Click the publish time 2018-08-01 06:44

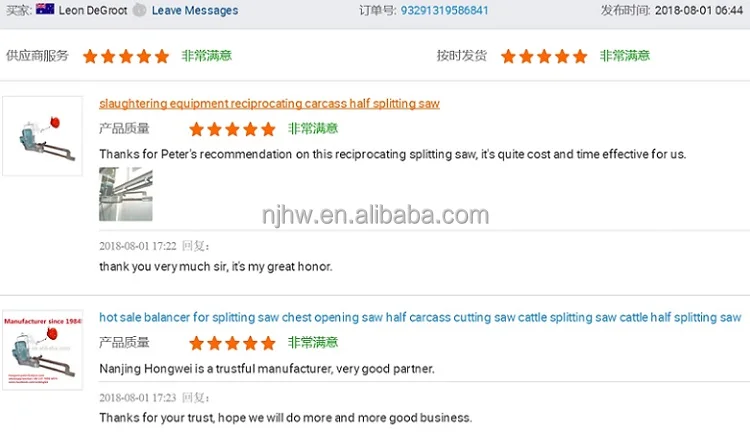(x=698, y=10)
